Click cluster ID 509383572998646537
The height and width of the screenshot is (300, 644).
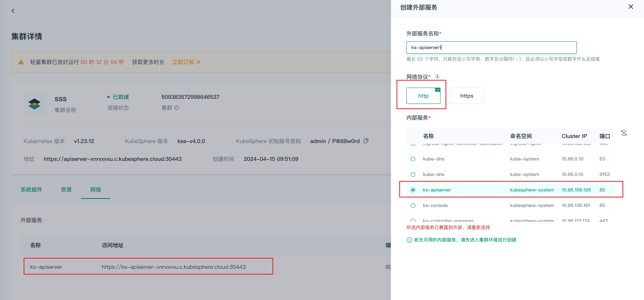pyautogui.click(x=190, y=97)
